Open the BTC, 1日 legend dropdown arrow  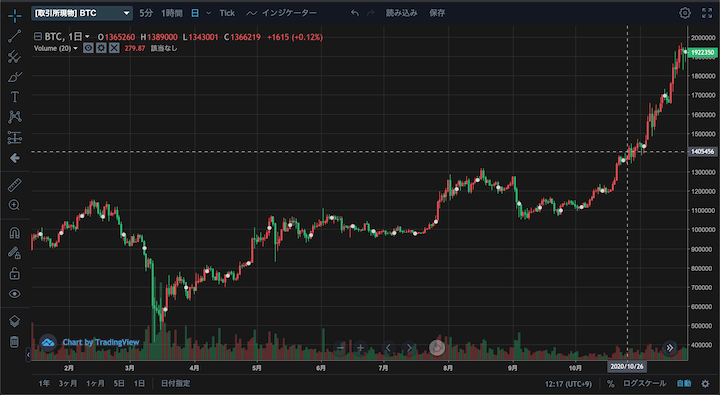click(x=87, y=37)
